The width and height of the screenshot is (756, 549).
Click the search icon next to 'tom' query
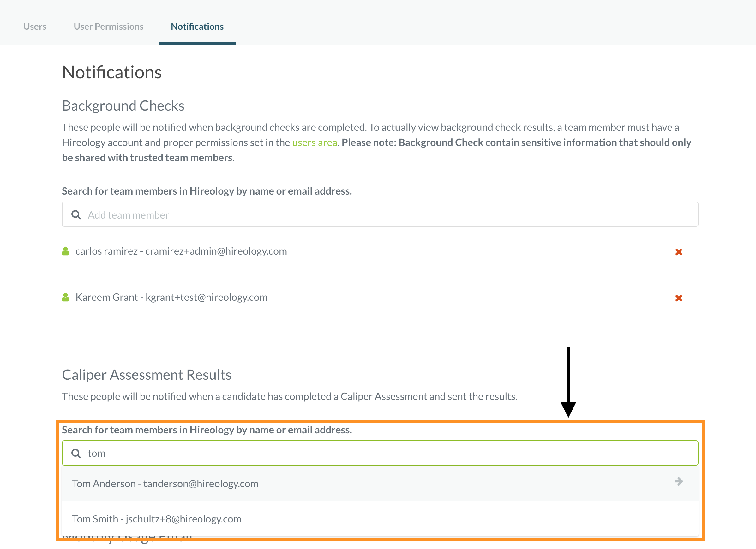[76, 453]
